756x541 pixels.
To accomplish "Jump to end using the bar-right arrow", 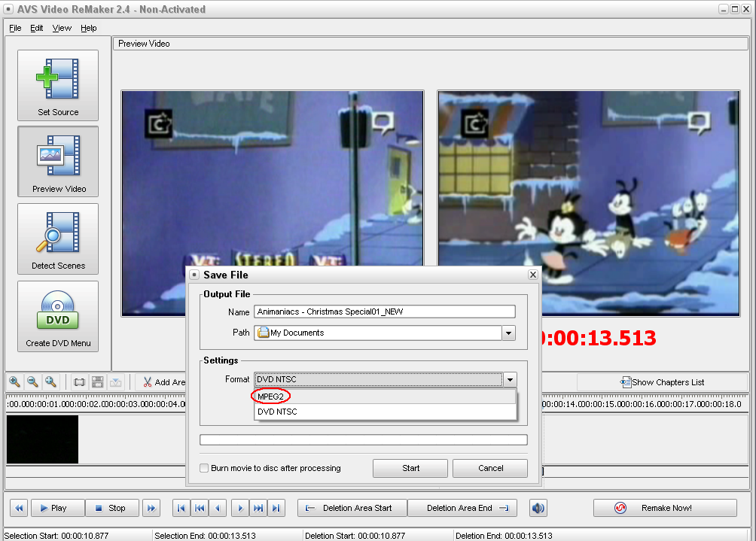I will [276, 508].
